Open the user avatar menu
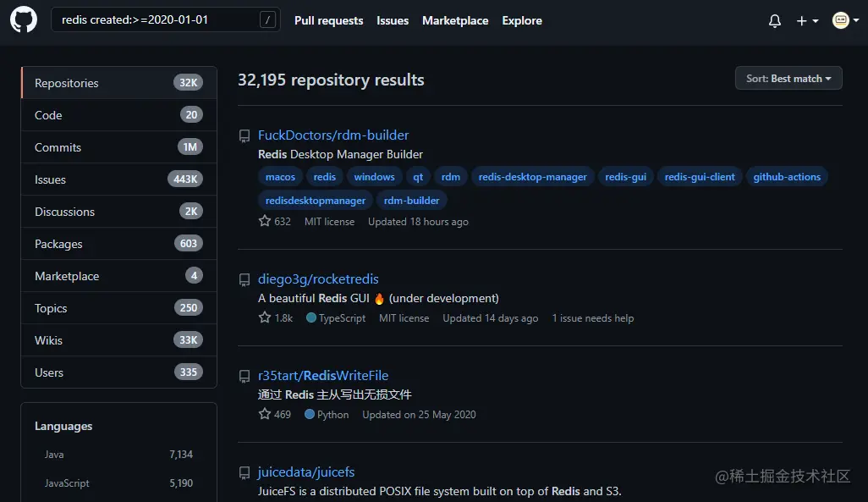The width and height of the screenshot is (868, 502). (x=846, y=20)
